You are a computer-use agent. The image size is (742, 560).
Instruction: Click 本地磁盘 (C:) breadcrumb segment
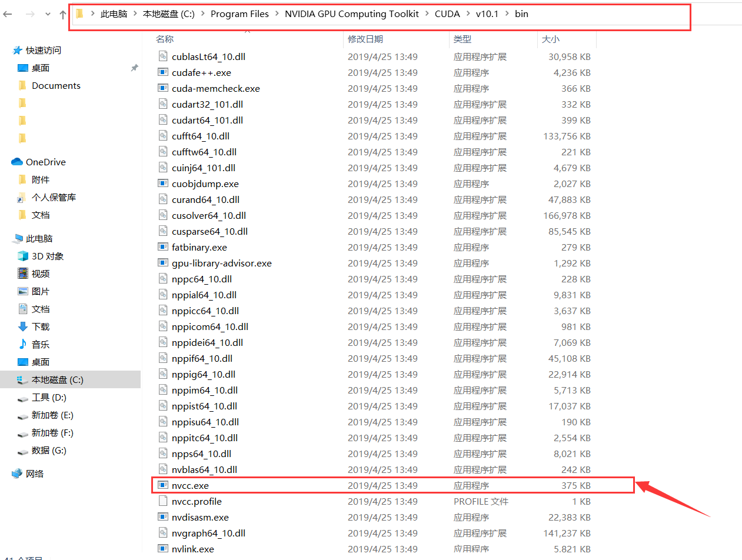(x=168, y=14)
